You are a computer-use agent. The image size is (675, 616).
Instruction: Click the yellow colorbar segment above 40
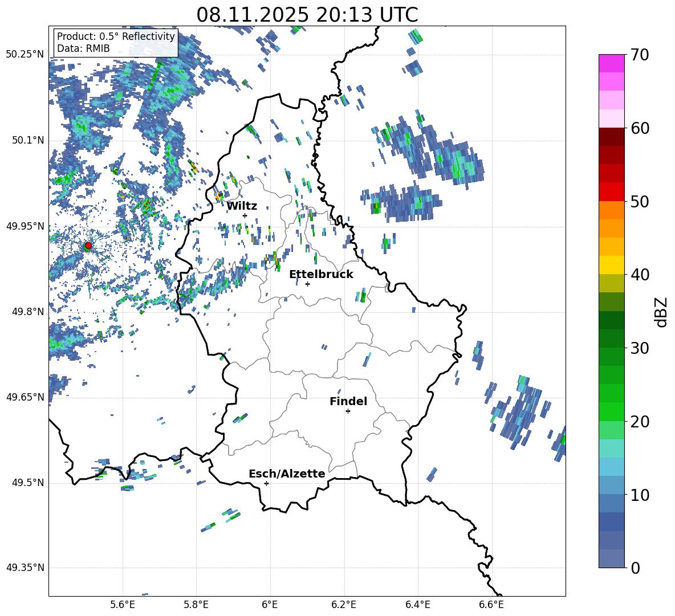click(x=612, y=265)
